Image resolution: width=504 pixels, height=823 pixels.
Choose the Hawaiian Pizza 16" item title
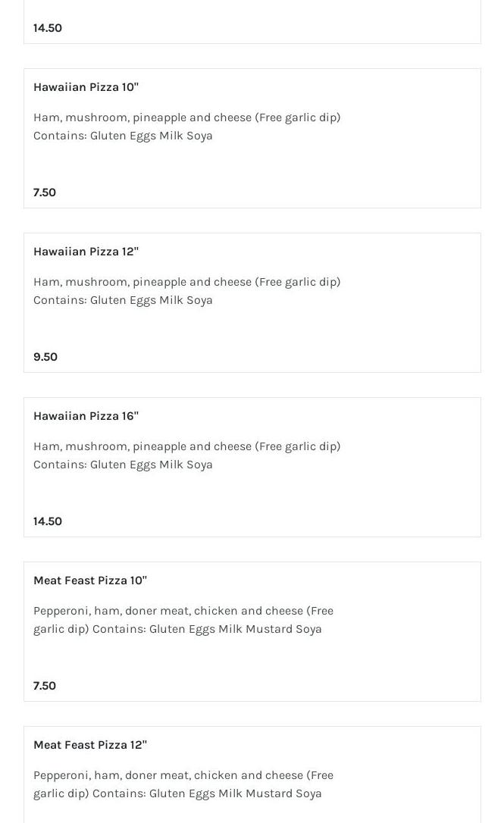[86, 416]
